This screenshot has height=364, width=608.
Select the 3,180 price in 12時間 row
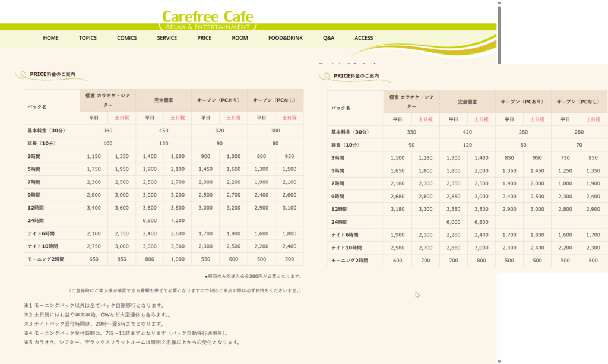pyautogui.click(x=397, y=210)
